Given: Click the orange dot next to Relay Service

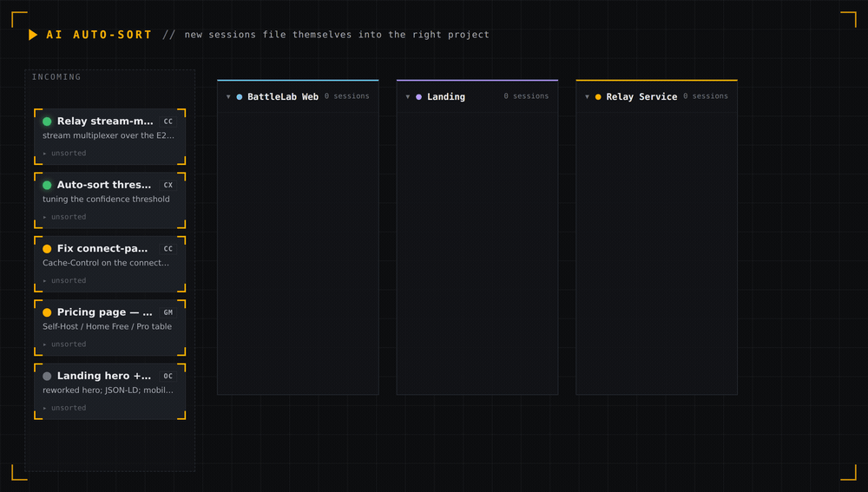Looking at the screenshot, I should [x=598, y=97].
